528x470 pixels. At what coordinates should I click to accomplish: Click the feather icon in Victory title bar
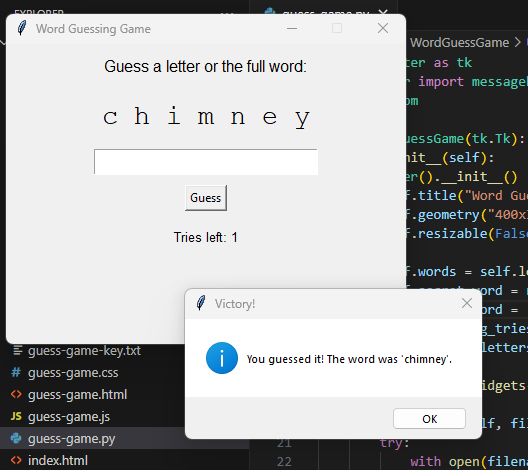point(201,303)
